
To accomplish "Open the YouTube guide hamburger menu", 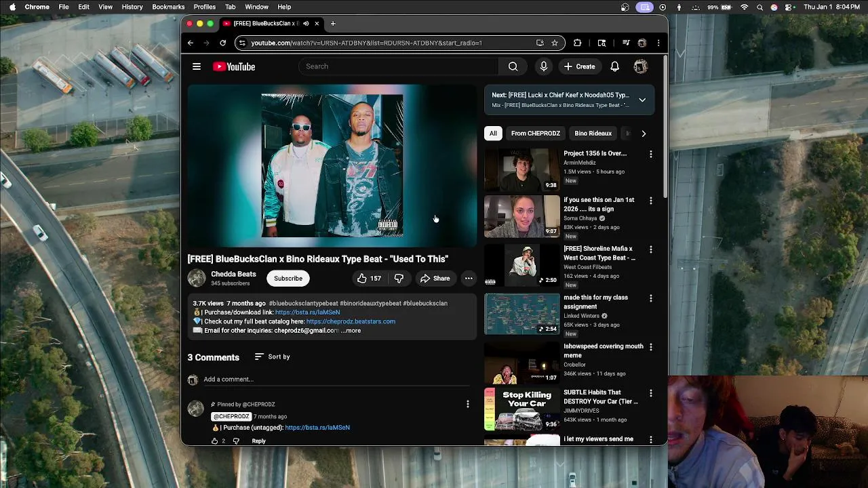I will [197, 66].
